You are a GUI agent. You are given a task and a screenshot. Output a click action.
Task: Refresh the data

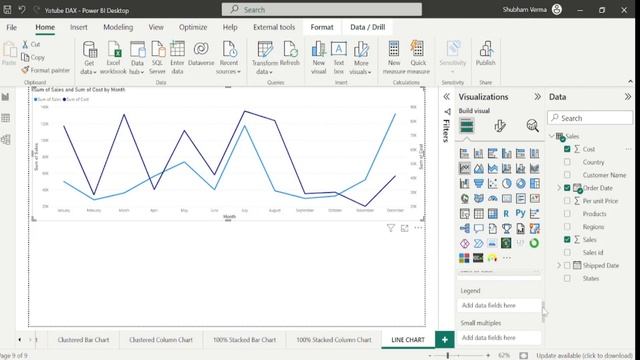point(290,53)
